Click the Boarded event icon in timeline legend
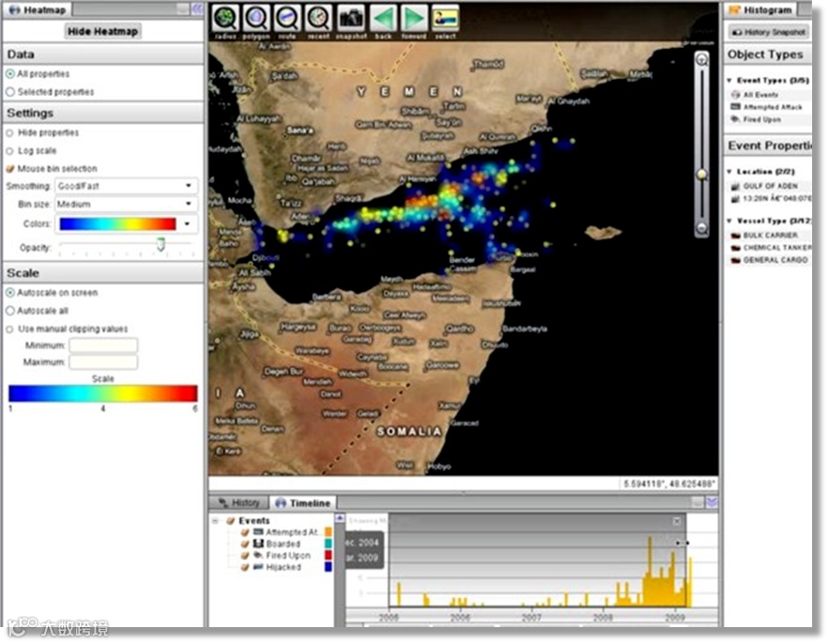This screenshot has height=644, width=829. click(x=258, y=544)
